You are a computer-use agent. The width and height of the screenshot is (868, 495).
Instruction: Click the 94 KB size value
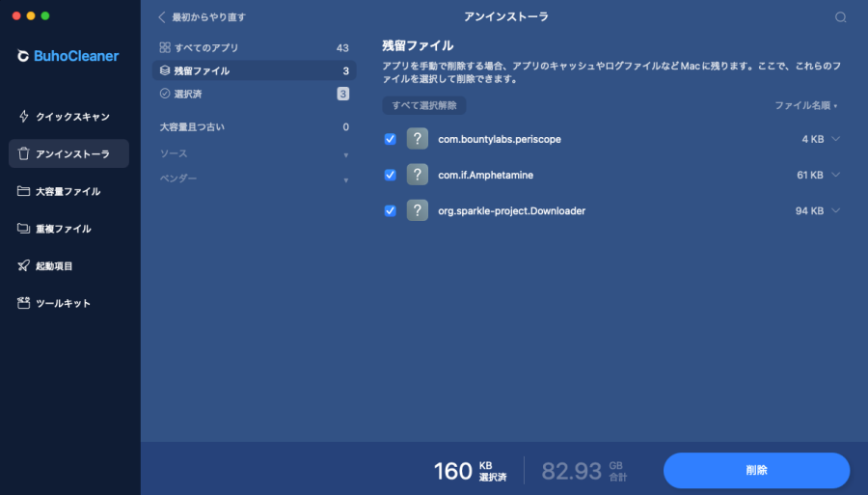[809, 211]
